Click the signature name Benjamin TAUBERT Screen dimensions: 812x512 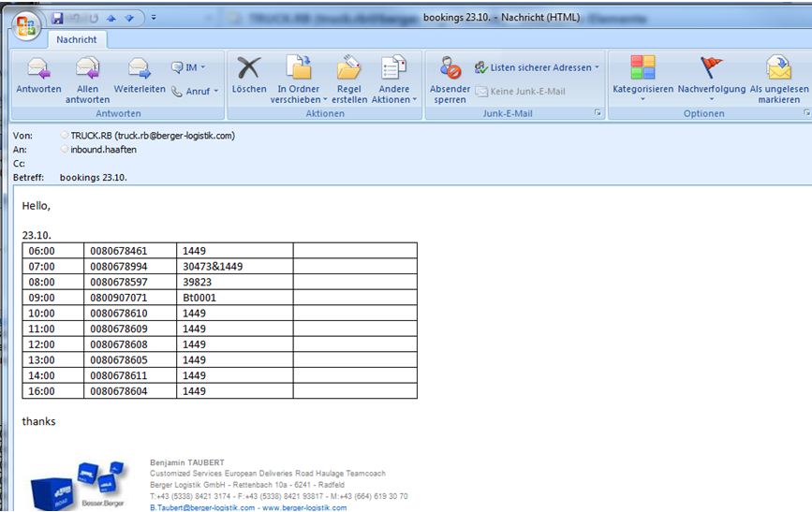click(187, 462)
